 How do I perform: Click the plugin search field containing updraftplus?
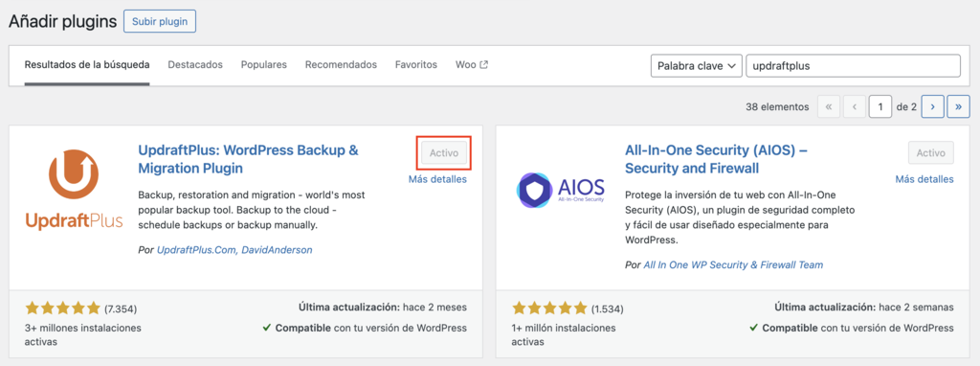coord(853,66)
